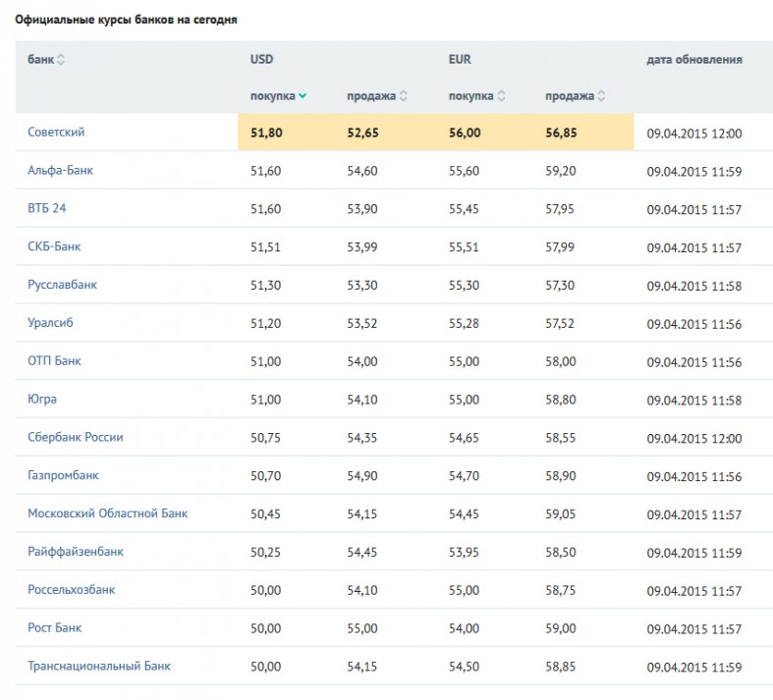
Task: Select Альфа-Банк EUR sale 59,20
Action: coord(561,171)
